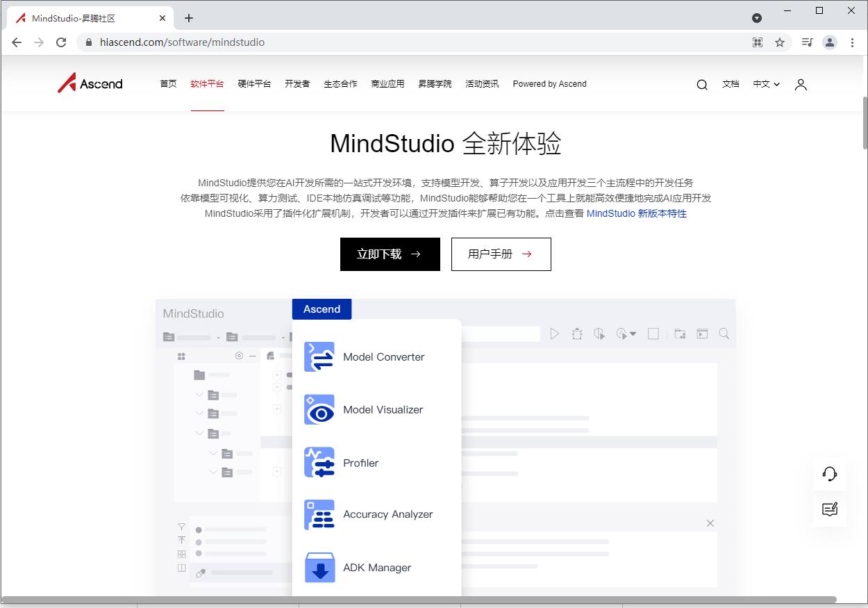The width and height of the screenshot is (868, 608).
Task: Reload the page with the refresh icon
Action: [x=61, y=42]
